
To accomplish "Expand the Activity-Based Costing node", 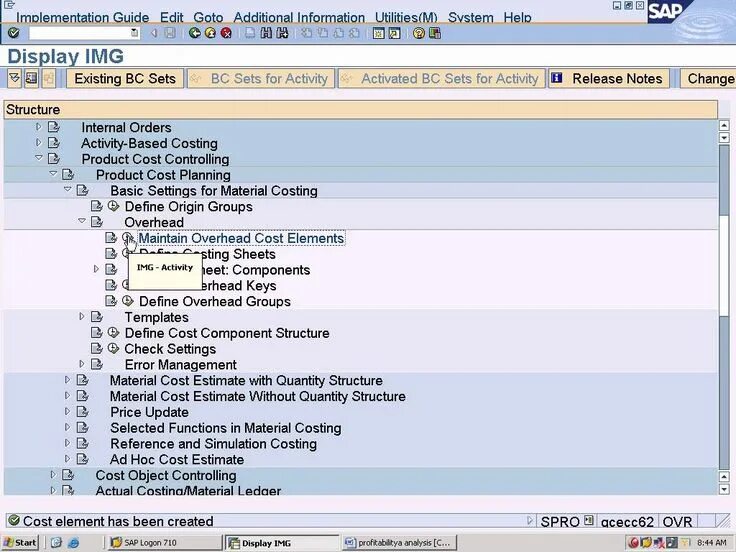I will 38,142.
